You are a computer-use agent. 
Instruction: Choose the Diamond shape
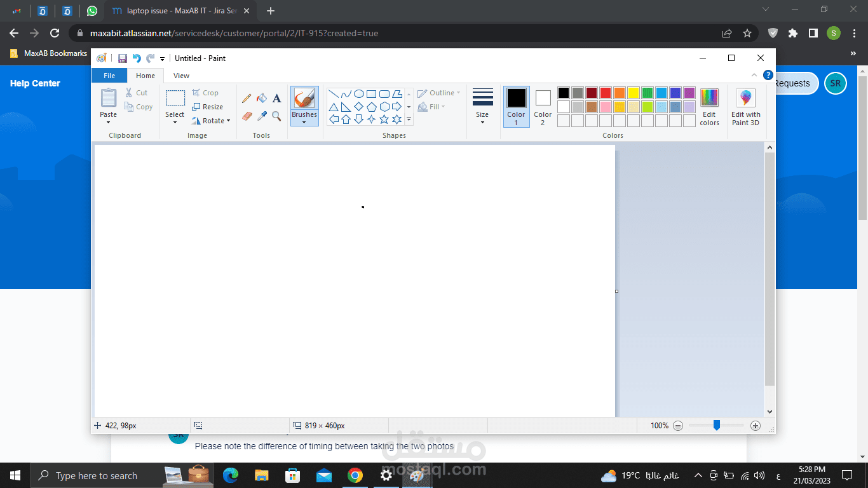(359, 106)
